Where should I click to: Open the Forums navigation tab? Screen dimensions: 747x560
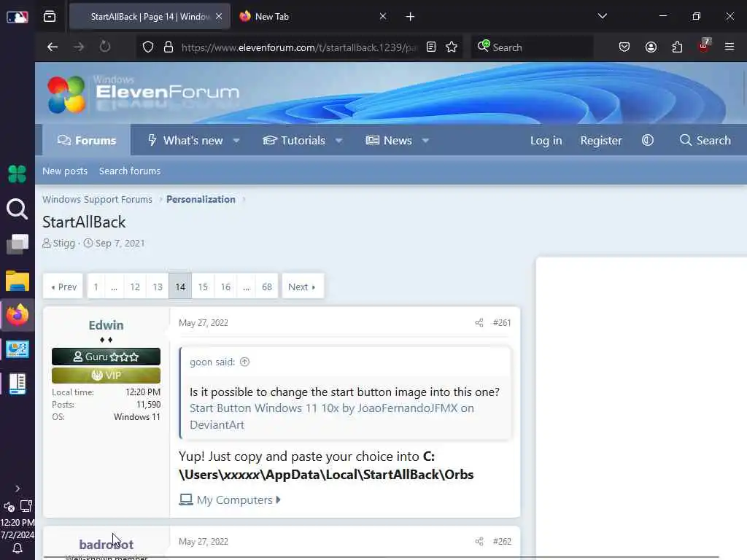tap(87, 141)
